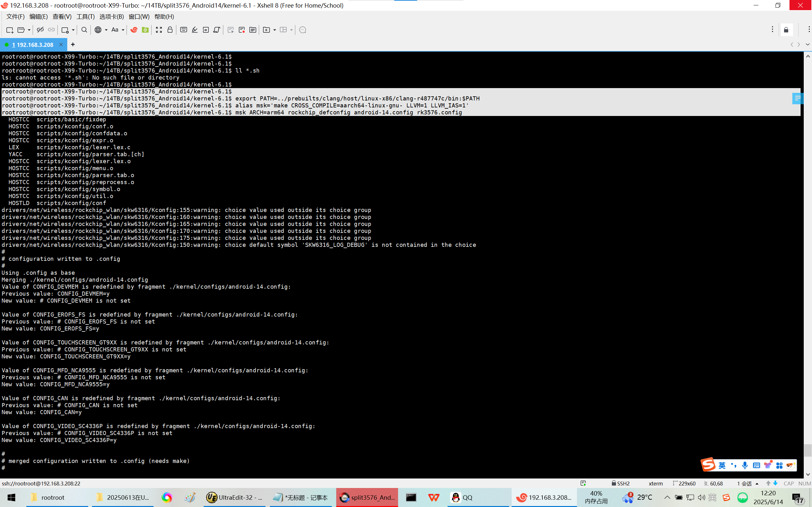
Task: Expand the encoding globe dropdown arrow
Action: (x=106, y=30)
